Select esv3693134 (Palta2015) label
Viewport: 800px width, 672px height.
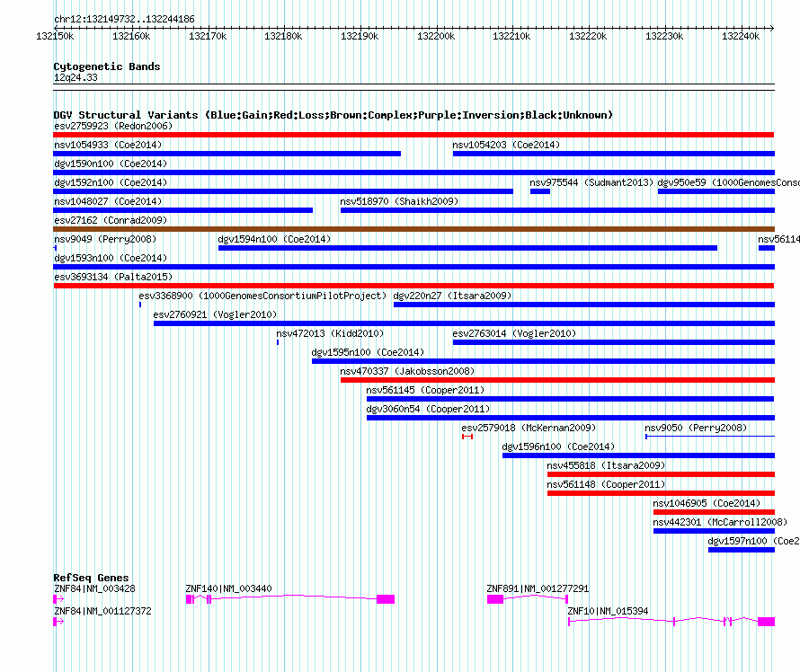(x=113, y=277)
